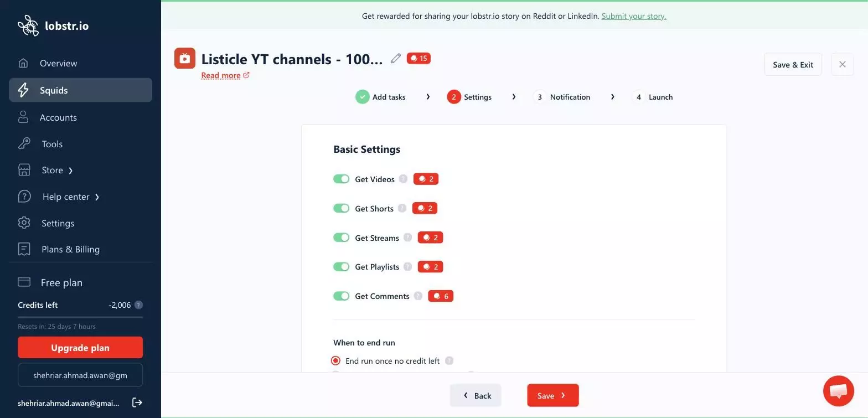
Task: Go to the Add tasks step
Action: (x=380, y=97)
